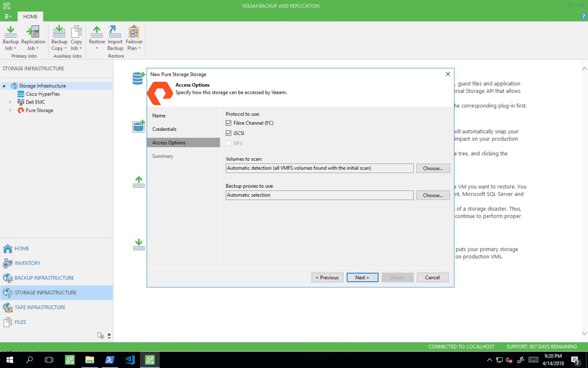Select the Pure Storage tree node
Viewport: 588px width, 368px height.
pyautogui.click(x=39, y=110)
